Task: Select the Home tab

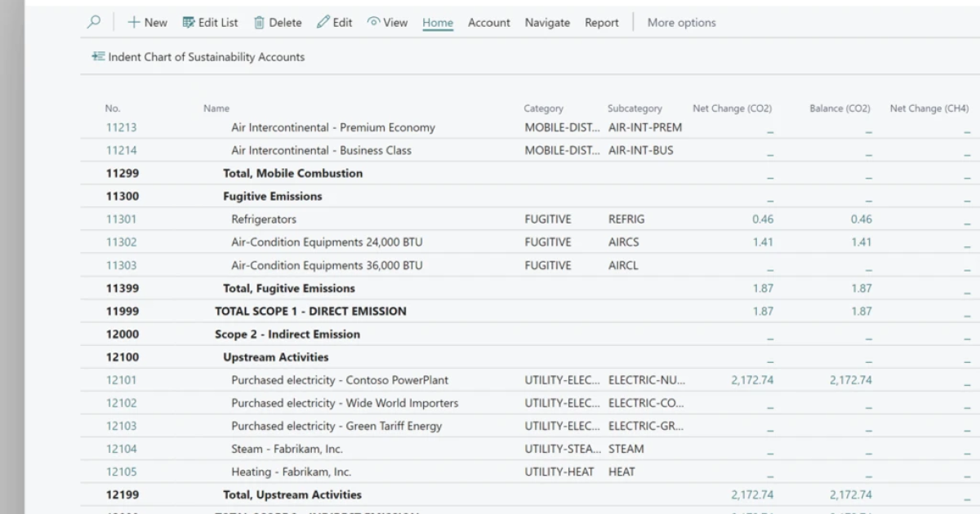Action: [438, 23]
